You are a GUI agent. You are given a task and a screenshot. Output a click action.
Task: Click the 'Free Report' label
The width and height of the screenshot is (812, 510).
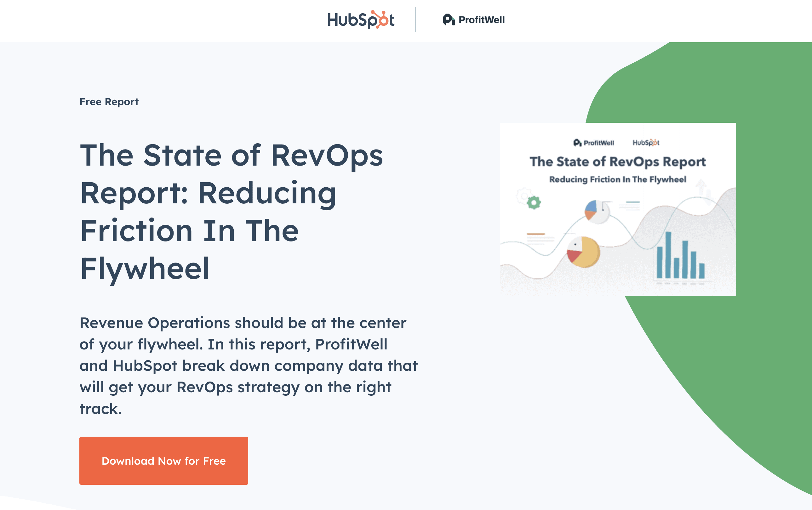(109, 101)
